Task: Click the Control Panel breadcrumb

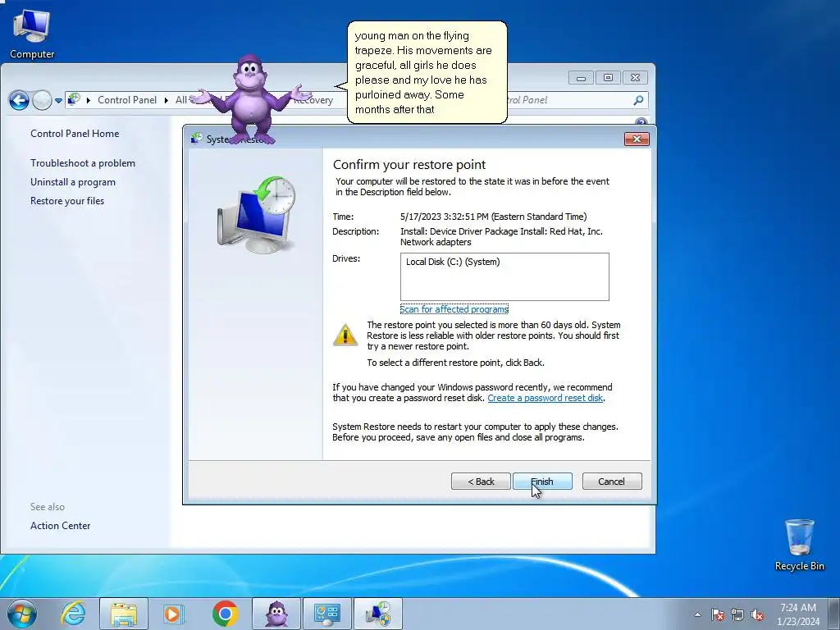Action: [127, 99]
